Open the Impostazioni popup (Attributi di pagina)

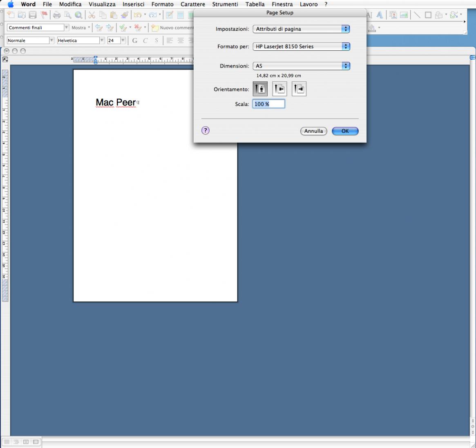(301, 29)
